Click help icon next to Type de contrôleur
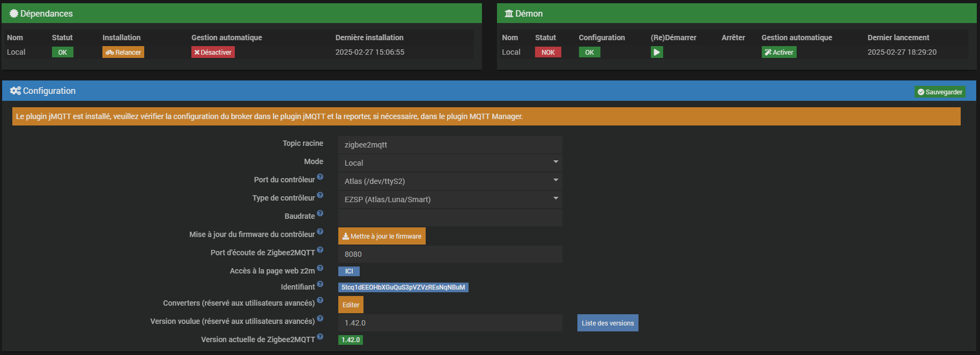Image resolution: width=980 pixels, height=355 pixels. click(320, 195)
